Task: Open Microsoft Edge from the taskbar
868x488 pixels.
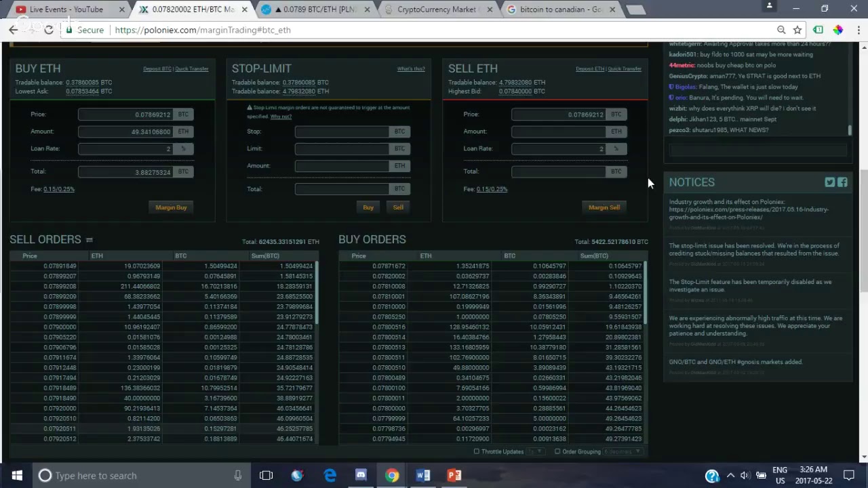Action: click(330, 476)
